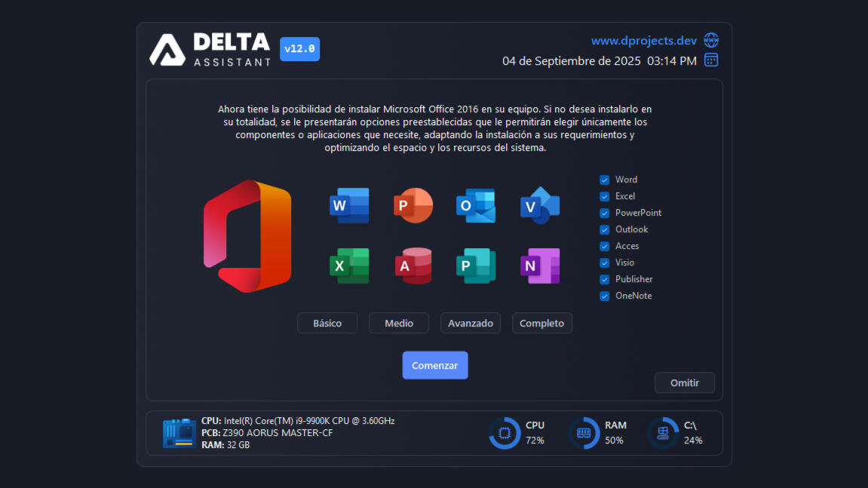The image size is (868, 488).
Task: Uncheck the Word checkbox
Action: pos(605,180)
